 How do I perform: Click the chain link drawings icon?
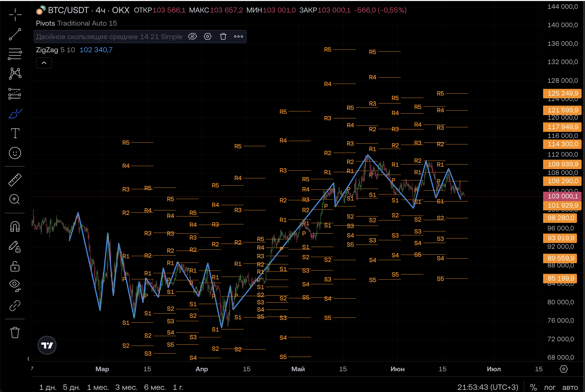point(15,305)
